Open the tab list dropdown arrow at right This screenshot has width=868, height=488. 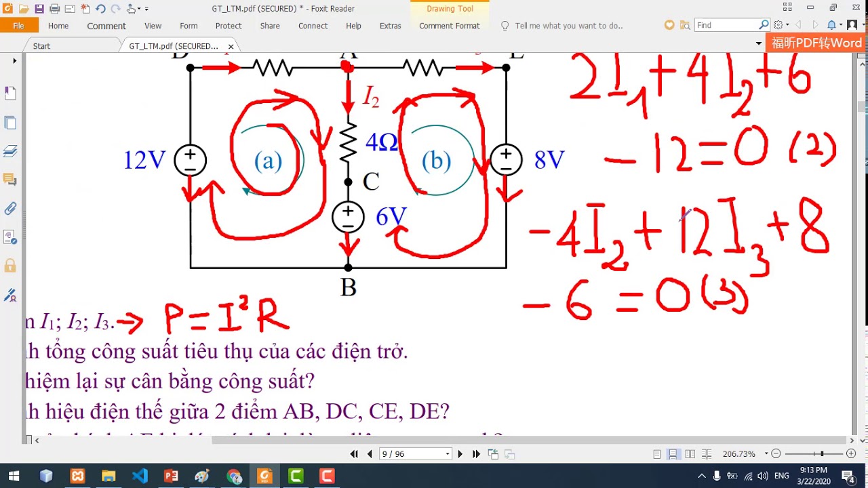758,43
